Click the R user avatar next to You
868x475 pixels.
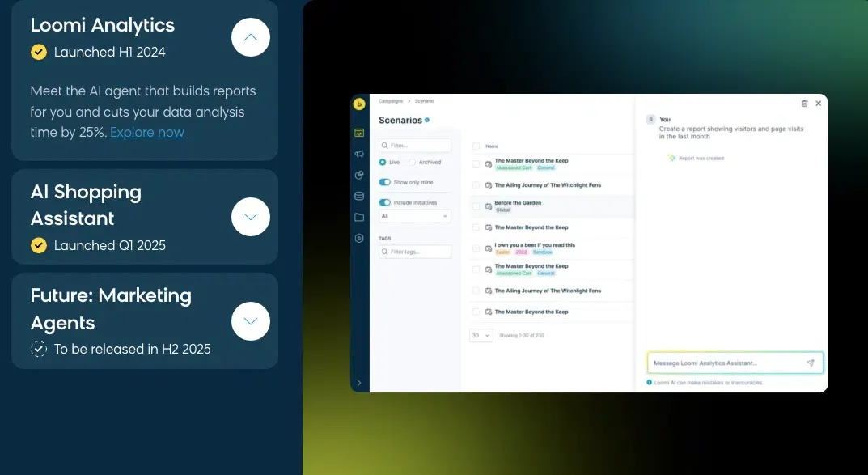pyautogui.click(x=651, y=119)
